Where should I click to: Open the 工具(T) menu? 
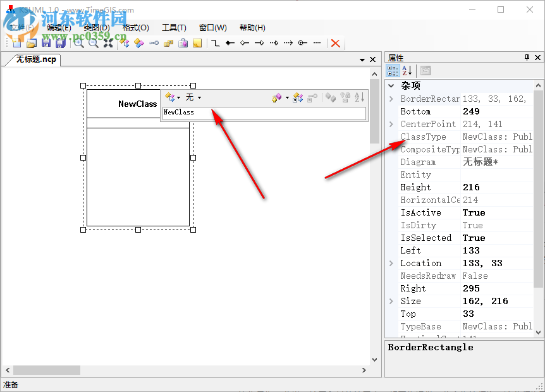pos(174,28)
